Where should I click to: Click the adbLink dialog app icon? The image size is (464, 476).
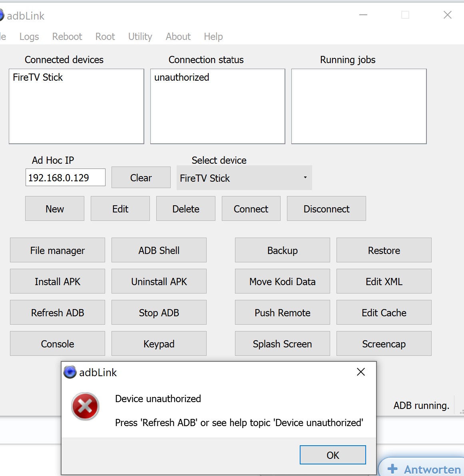click(70, 372)
